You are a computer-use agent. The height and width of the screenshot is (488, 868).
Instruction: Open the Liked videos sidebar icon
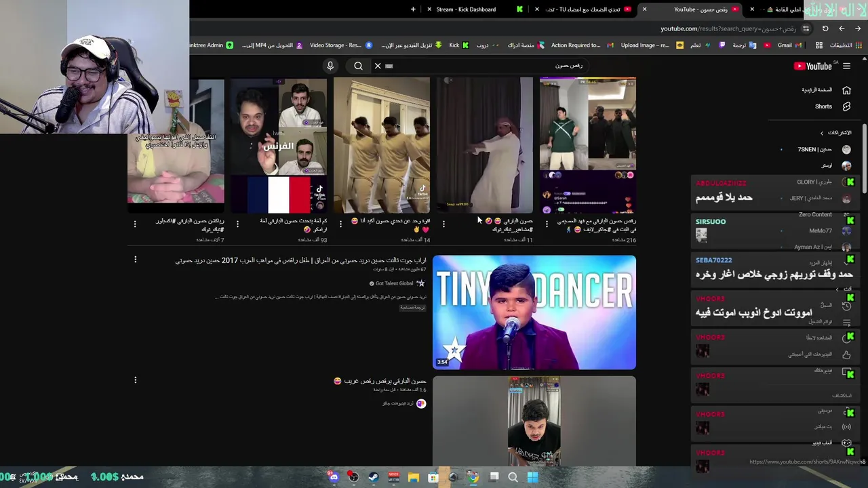[846, 354]
